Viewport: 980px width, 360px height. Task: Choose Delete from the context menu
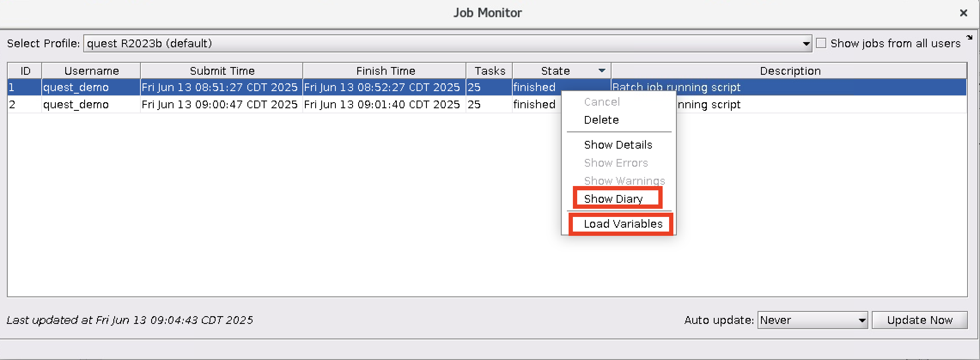[x=601, y=120]
